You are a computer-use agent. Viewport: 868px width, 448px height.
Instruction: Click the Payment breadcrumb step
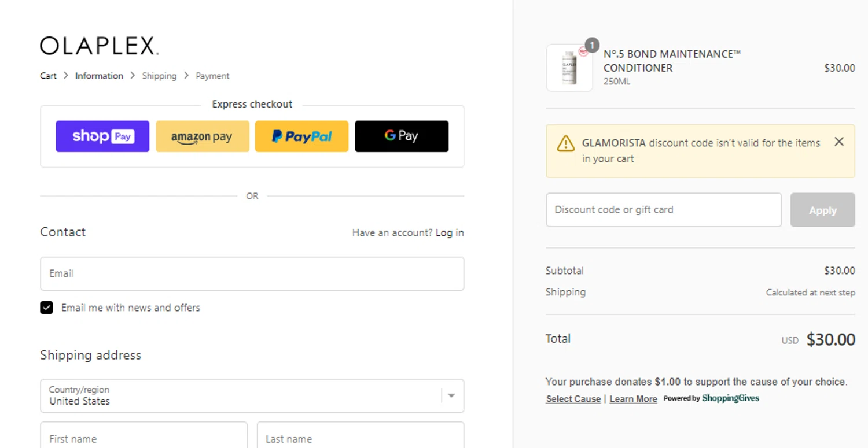pos(212,76)
